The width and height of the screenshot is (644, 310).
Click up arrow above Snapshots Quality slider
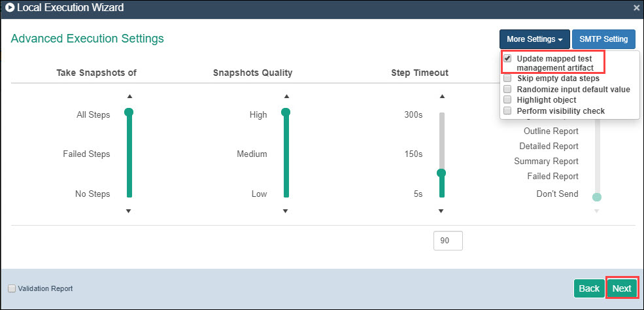(285, 96)
